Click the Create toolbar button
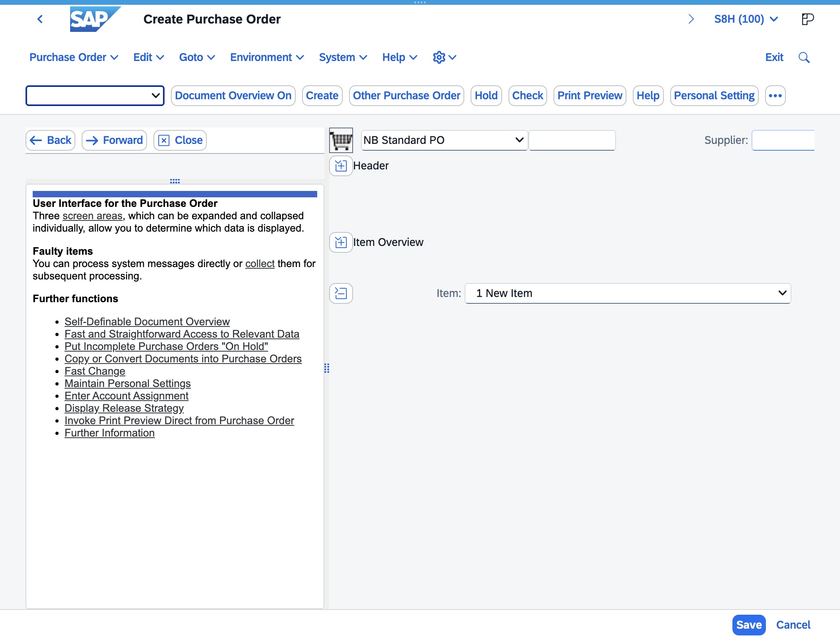 (322, 96)
